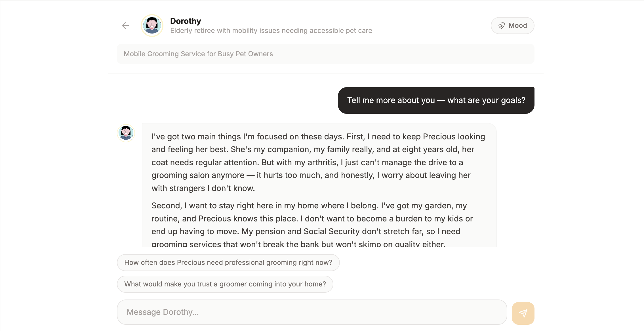This screenshot has height=331, width=644.
Task: Click the dark user message bubble
Action: click(x=436, y=100)
